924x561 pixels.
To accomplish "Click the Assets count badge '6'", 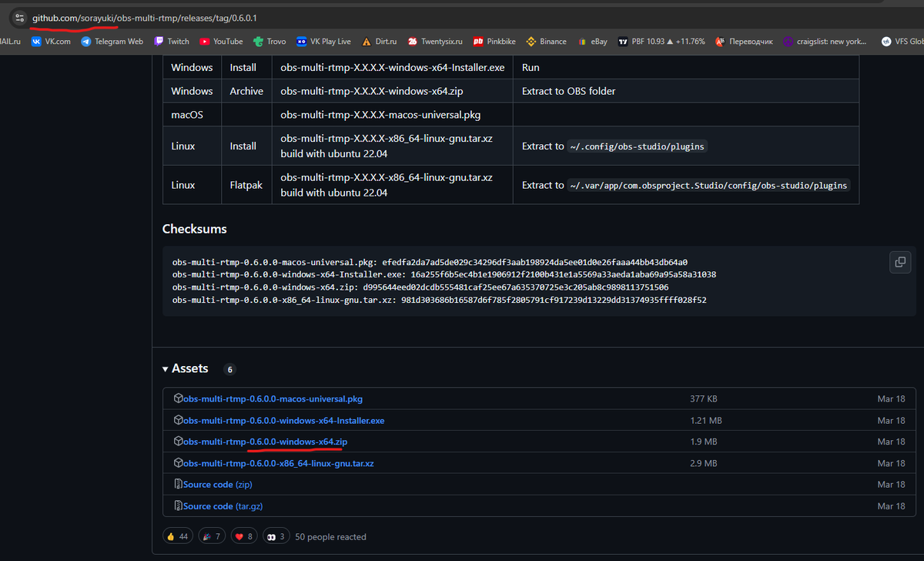I will tap(229, 370).
